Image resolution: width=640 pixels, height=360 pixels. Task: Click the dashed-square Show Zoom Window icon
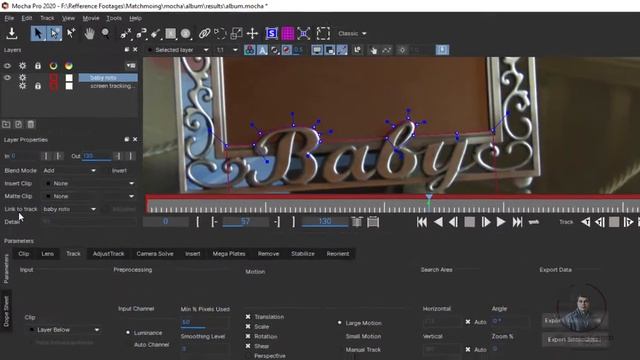(x=323, y=33)
